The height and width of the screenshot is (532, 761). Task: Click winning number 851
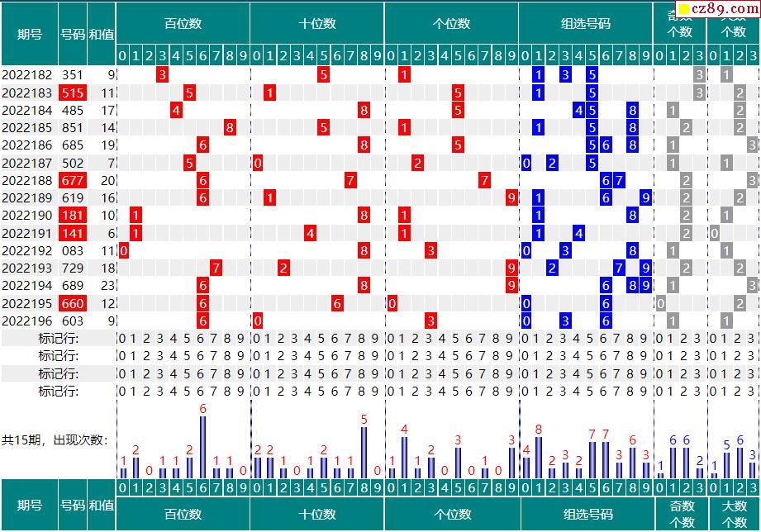pos(73,128)
